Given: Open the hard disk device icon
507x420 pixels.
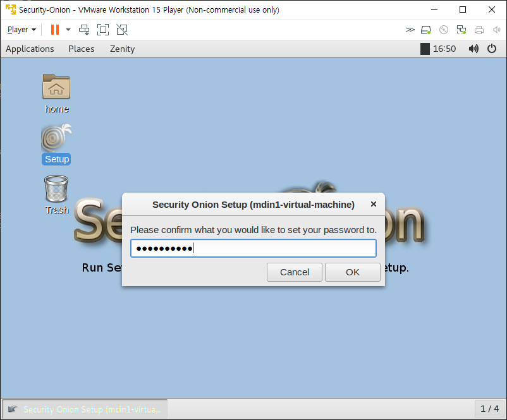Looking at the screenshot, I should tap(426, 30).
